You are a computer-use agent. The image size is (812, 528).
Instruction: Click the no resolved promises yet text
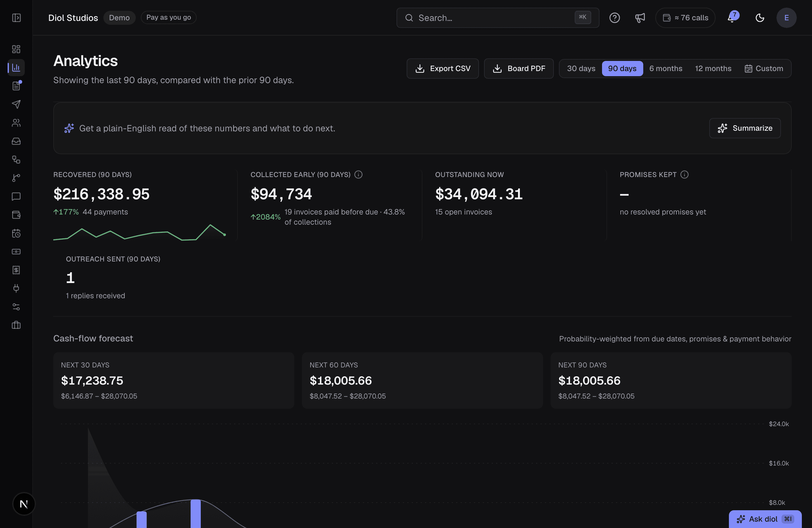[663, 212]
